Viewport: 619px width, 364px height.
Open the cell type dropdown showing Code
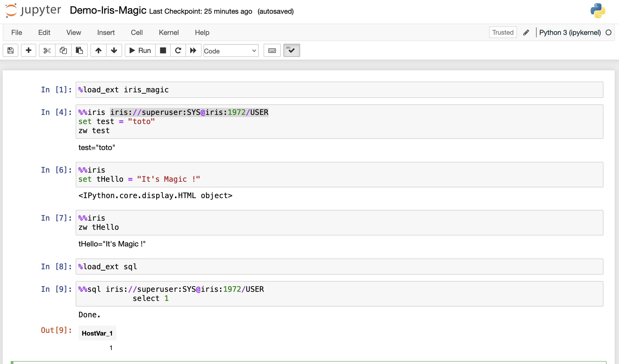[230, 50]
